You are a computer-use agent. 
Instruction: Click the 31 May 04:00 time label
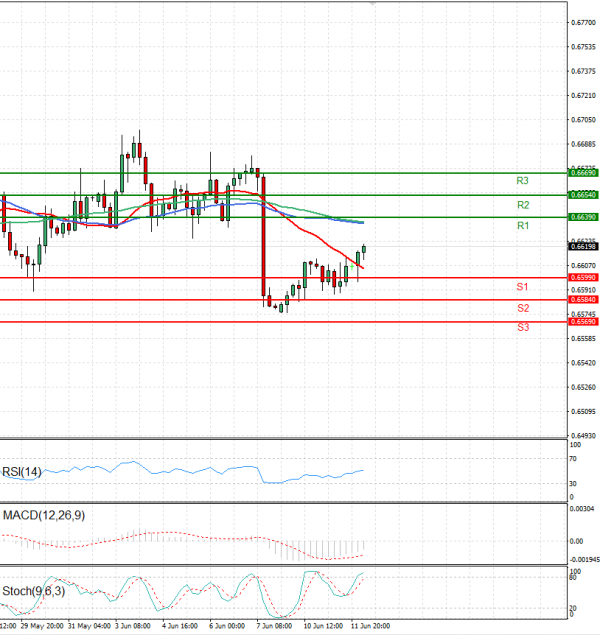89,626
